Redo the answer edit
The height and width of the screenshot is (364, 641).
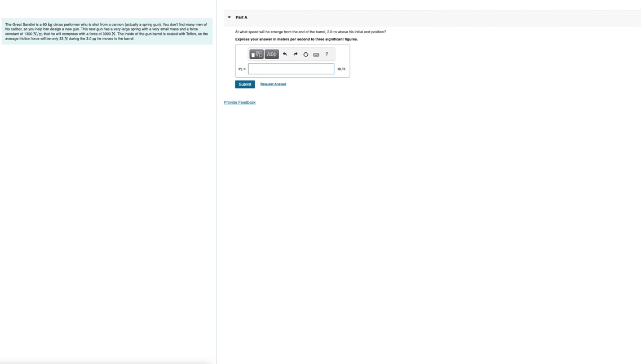[295, 54]
